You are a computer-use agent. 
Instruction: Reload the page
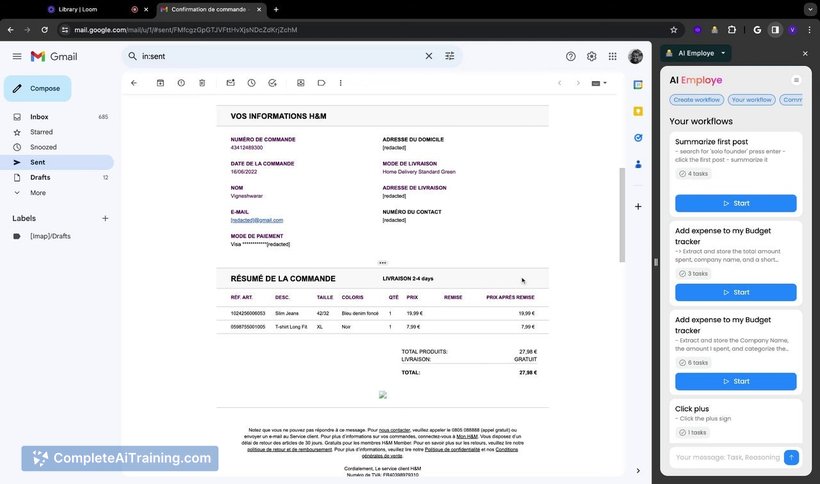pos(44,30)
